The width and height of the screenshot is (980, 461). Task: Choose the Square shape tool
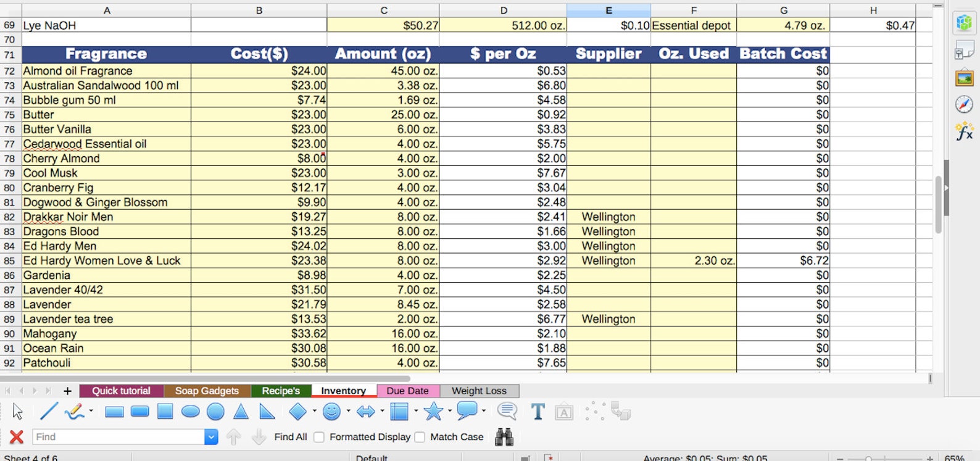165,412
